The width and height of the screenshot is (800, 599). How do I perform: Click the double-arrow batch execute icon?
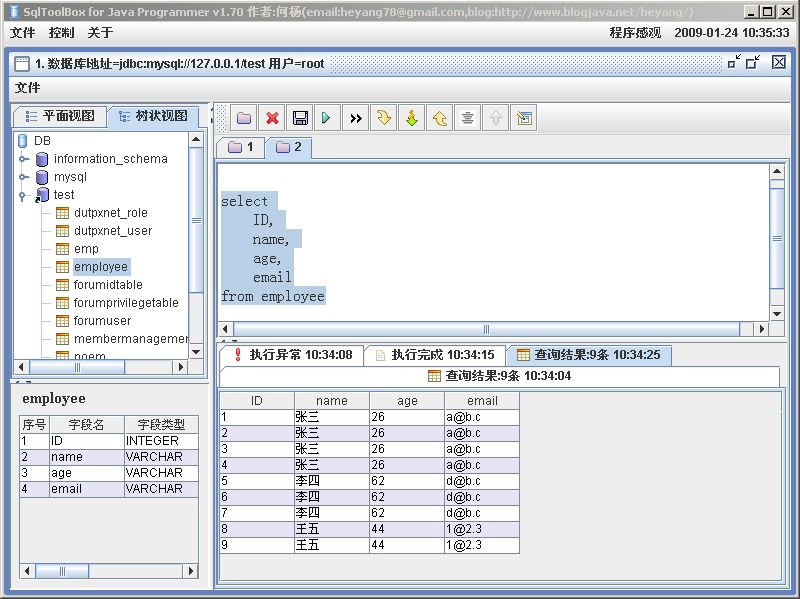pyautogui.click(x=356, y=118)
